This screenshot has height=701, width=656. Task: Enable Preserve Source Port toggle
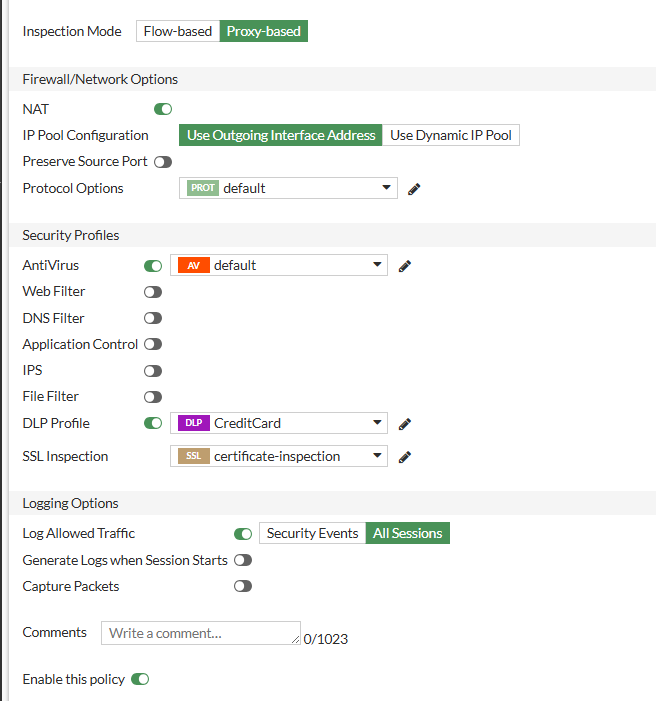click(163, 161)
